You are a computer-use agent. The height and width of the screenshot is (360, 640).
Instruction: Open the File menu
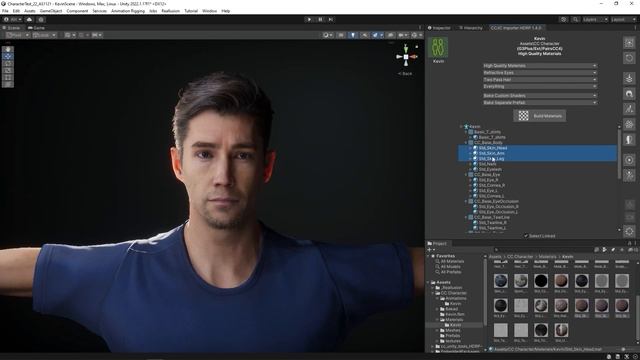point(5,11)
